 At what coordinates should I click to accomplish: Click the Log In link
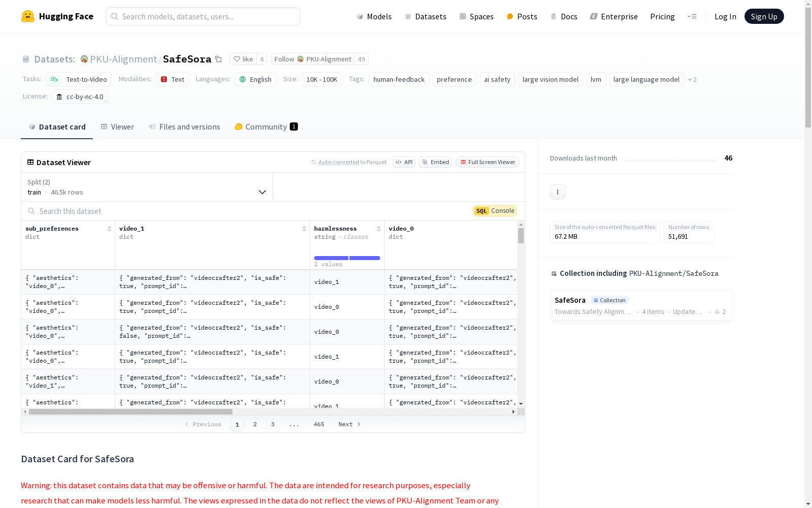pyautogui.click(x=725, y=16)
